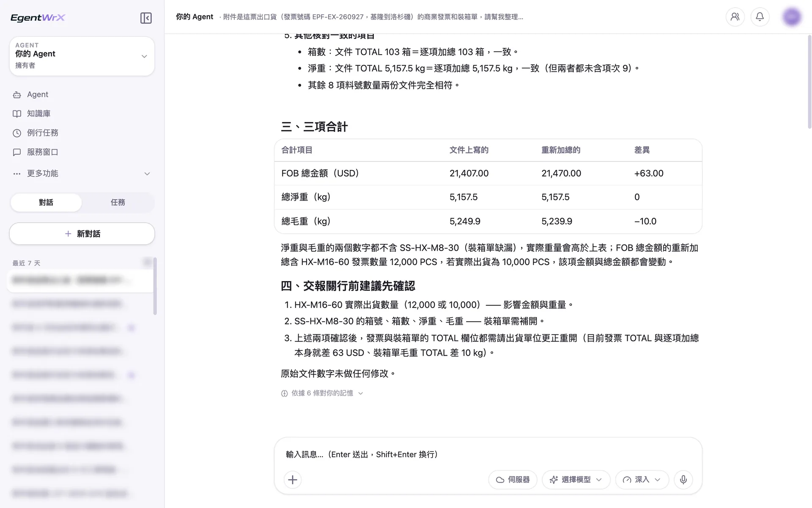The height and width of the screenshot is (508, 812).
Task: Click the 5,239.9 cell
Action: coord(557,221)
